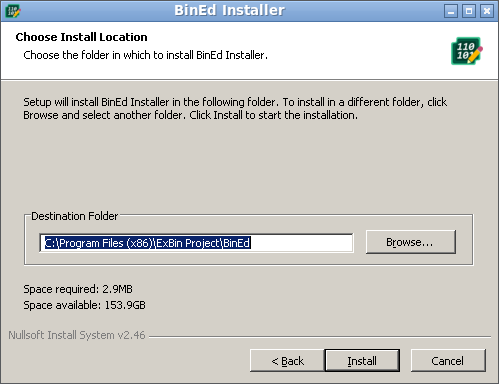Click the BinEd Installer title bar text
The width and height of the screenshot is (499, 384).
(x=229, y=10)
